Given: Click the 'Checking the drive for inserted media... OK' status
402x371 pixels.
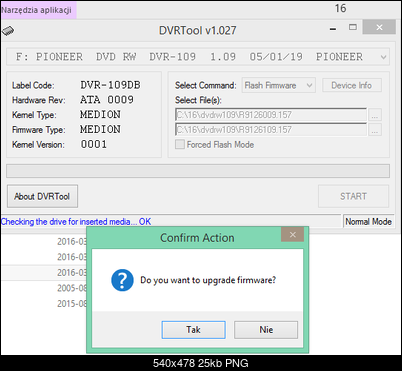Looking at the screenshot, I should tap(76, 222).
